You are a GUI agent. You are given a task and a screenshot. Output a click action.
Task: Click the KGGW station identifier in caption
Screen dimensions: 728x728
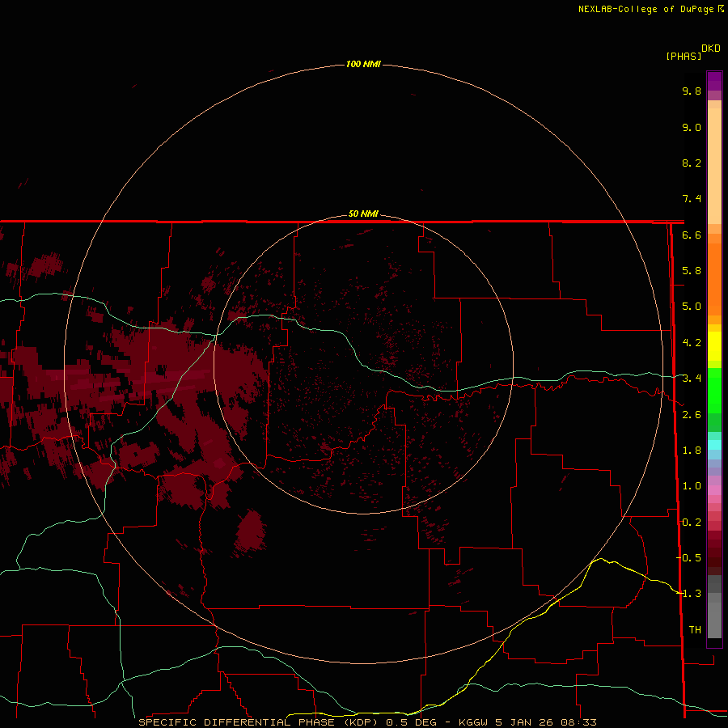point(472,722)
